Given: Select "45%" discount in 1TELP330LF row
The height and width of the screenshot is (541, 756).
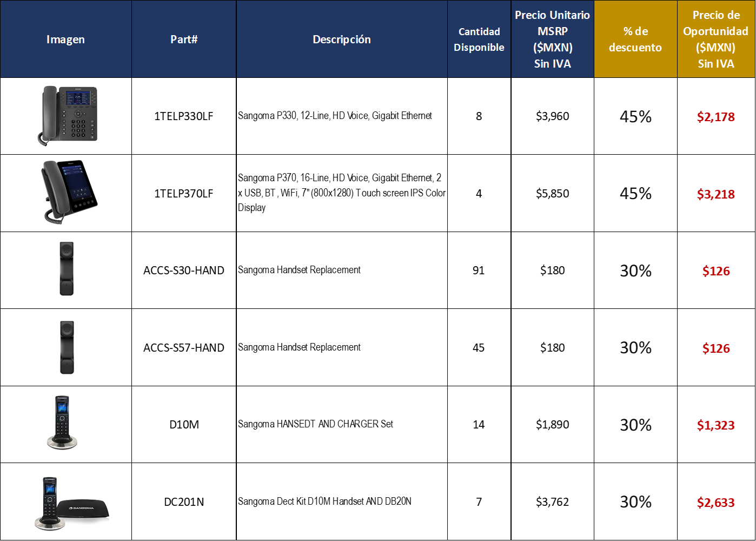Looking at the screenshot, I should tap(635, 116).
